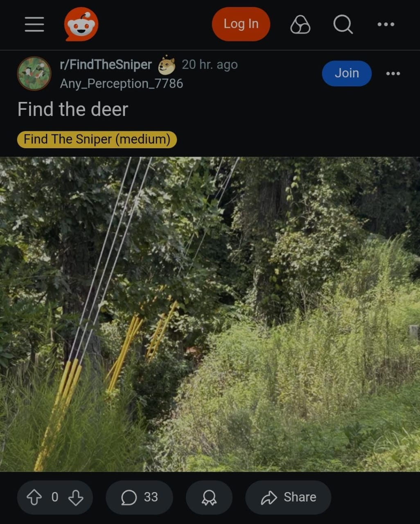Screen dimensions: 420x524
Task: Upvote the post with the up arrow
Action: [x=34, y=497]
